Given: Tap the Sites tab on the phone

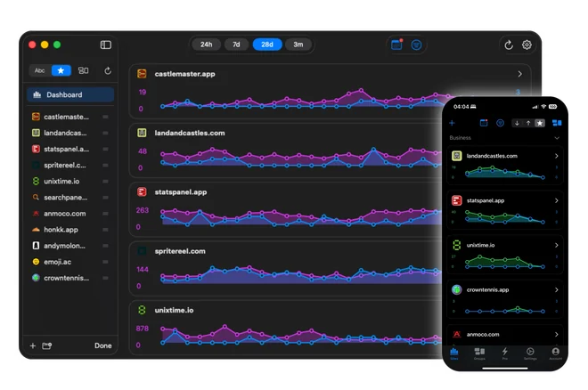Looking at the screenshot, I should pos(454,353).
